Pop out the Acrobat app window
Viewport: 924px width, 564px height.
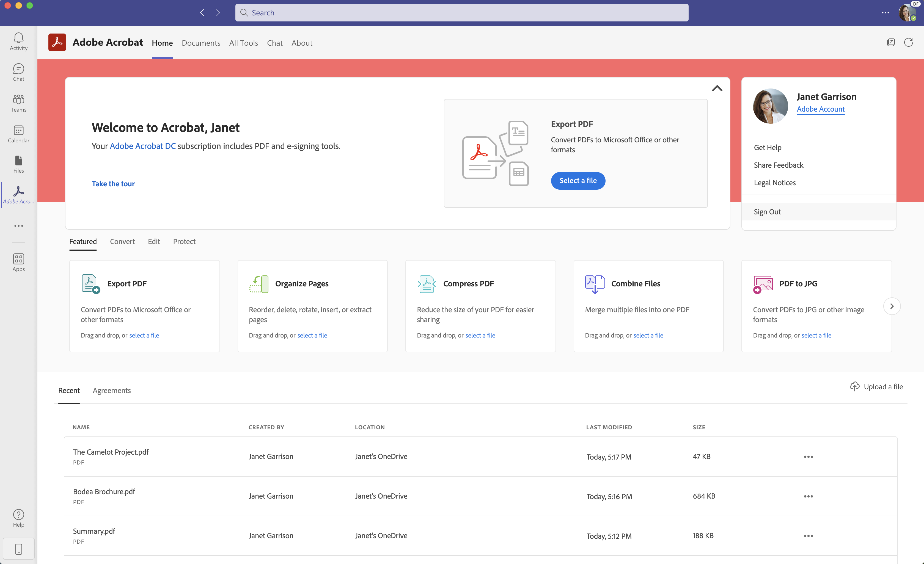[891, 42]
